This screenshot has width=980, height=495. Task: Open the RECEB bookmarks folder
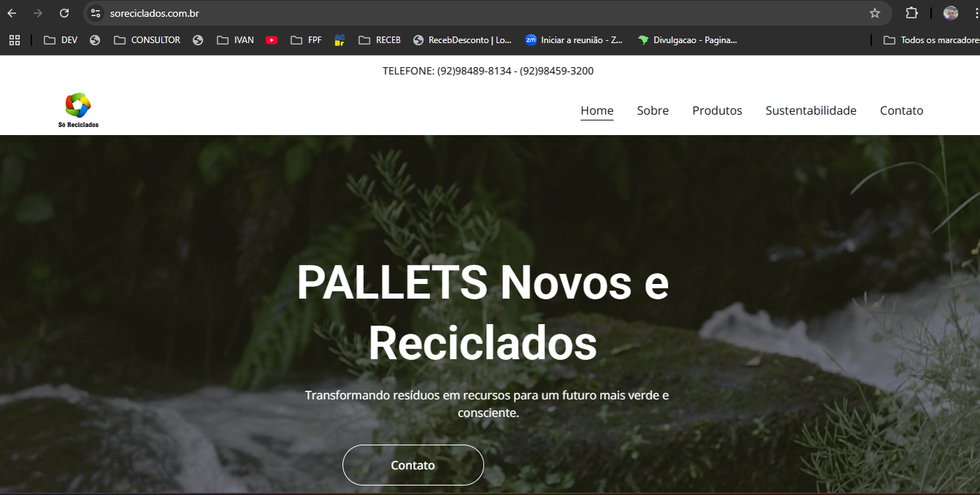coord(380,40)
